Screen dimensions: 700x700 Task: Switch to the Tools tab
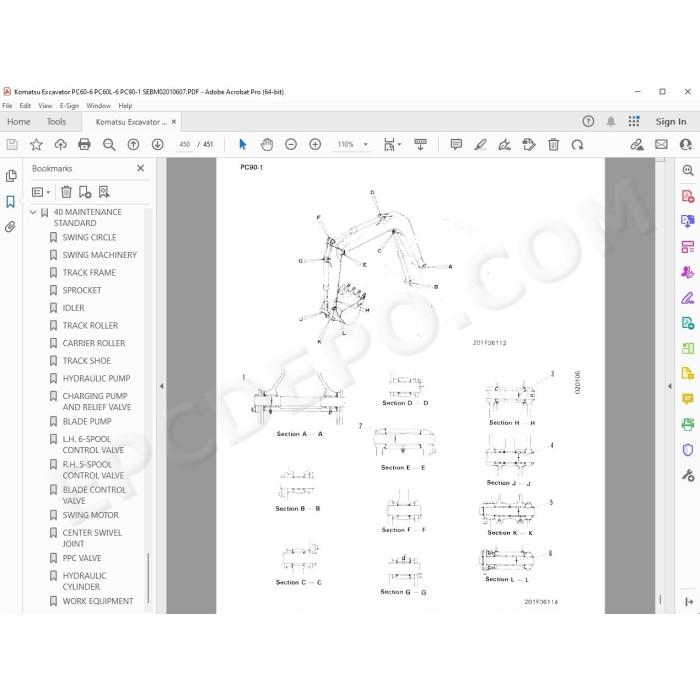tap(56, 122)
